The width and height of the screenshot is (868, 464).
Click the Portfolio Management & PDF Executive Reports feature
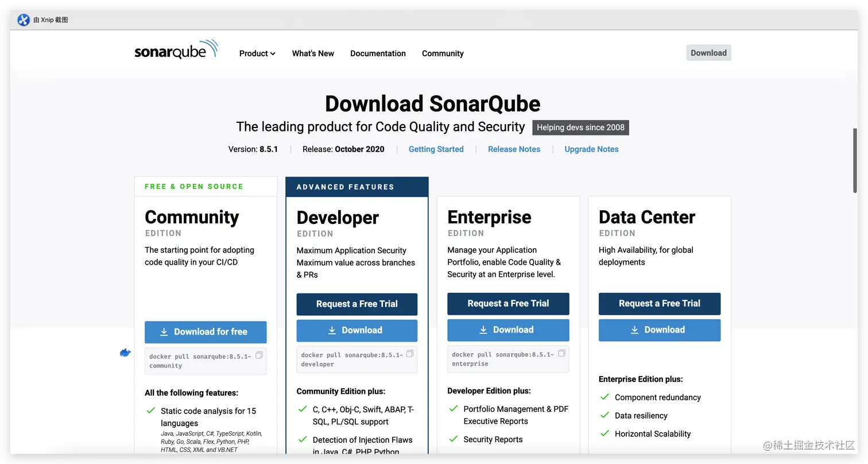click(516, 415)
